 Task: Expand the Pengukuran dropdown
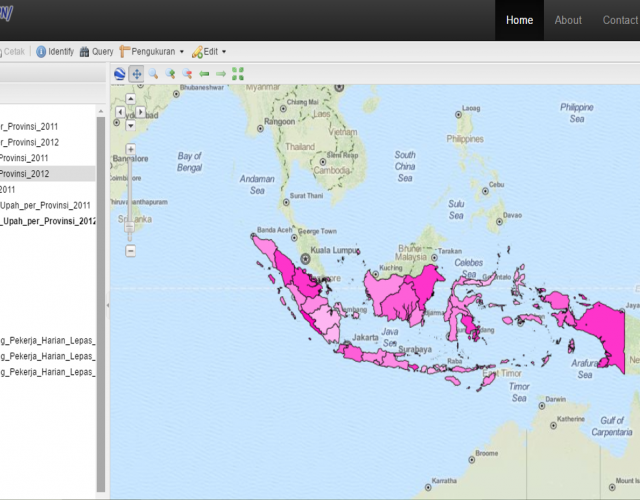pos(152,51)
